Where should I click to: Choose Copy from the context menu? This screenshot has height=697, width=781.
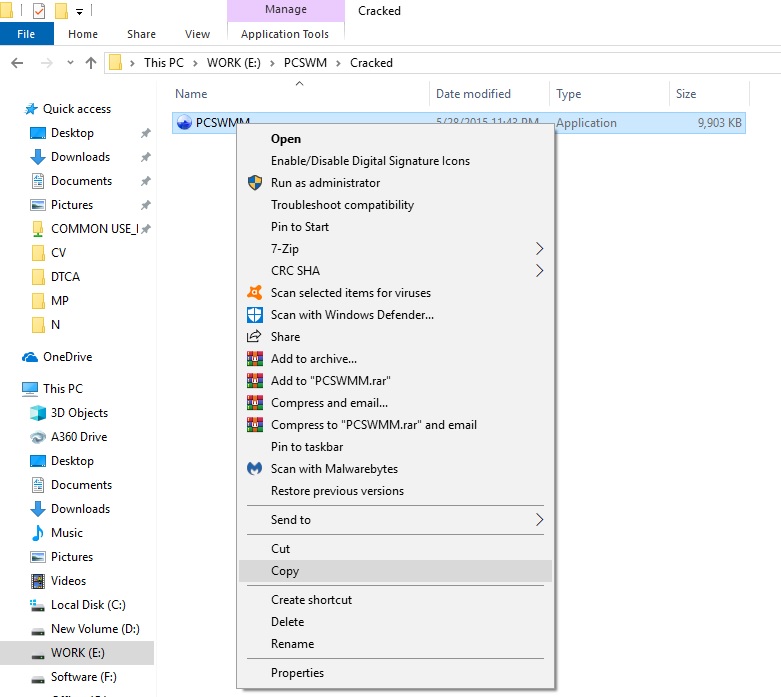(x=395, y=571)
